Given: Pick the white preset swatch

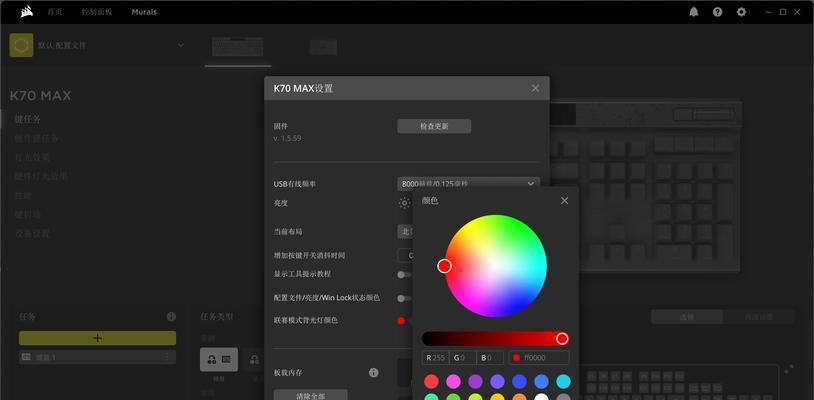Looking at the screenshot, I should click(541, 398).
